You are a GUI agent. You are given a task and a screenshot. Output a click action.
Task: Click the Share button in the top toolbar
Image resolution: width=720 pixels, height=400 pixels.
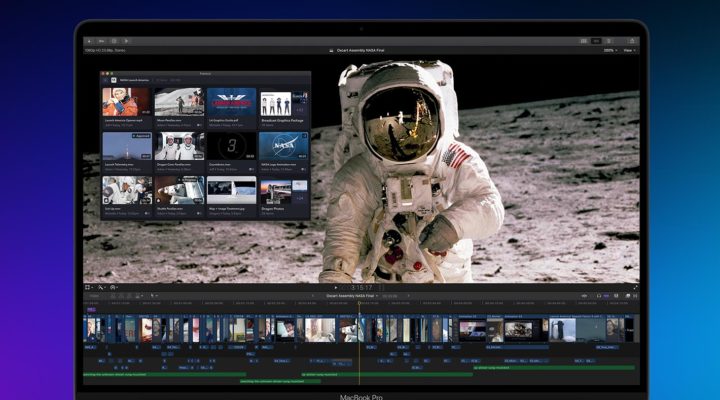[x=632, y=41]
